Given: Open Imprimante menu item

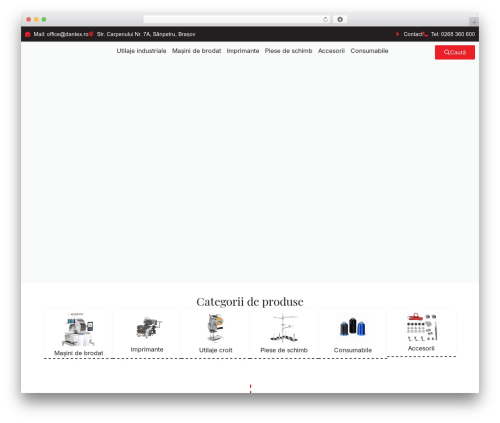Looking at the screenshot, I should [x=243, y=51].
